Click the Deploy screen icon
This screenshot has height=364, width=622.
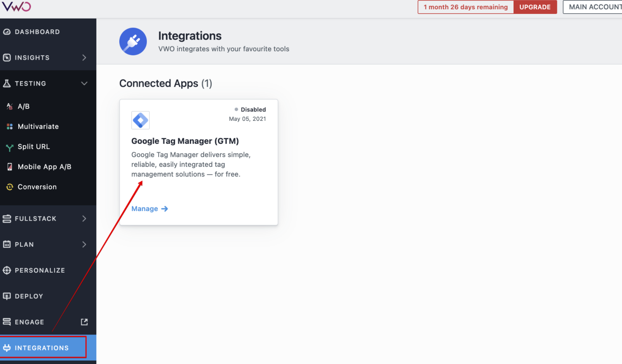click(x=7, y=296)
